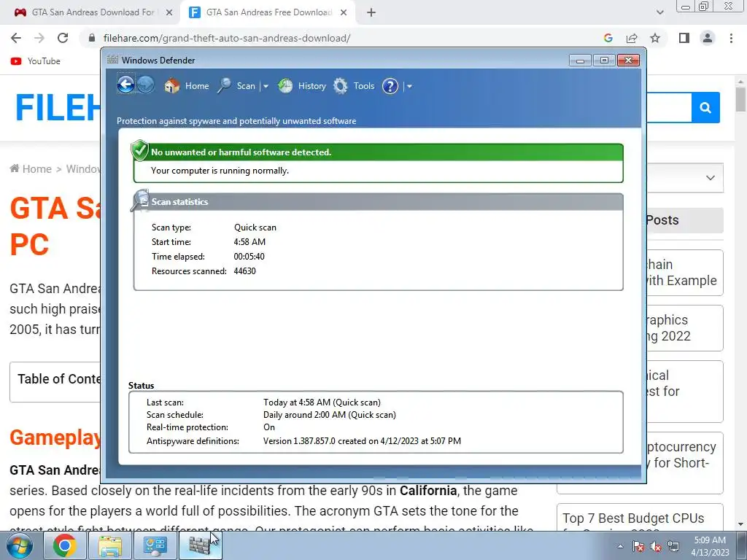Viewport: 747px width, 560px height.
Task: Click the Defender forward arrow button
Action: [146, 85]
